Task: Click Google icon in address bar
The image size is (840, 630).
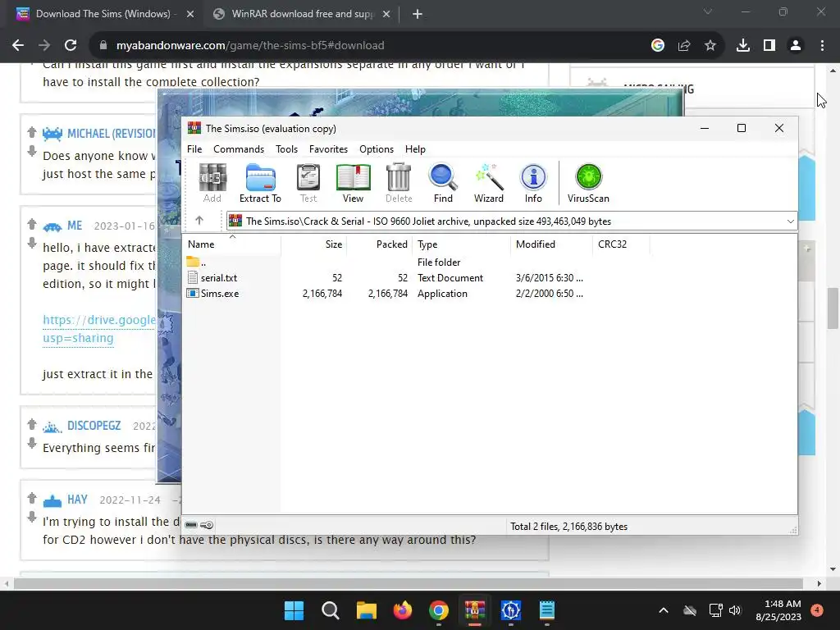Action: coord(658,46)
